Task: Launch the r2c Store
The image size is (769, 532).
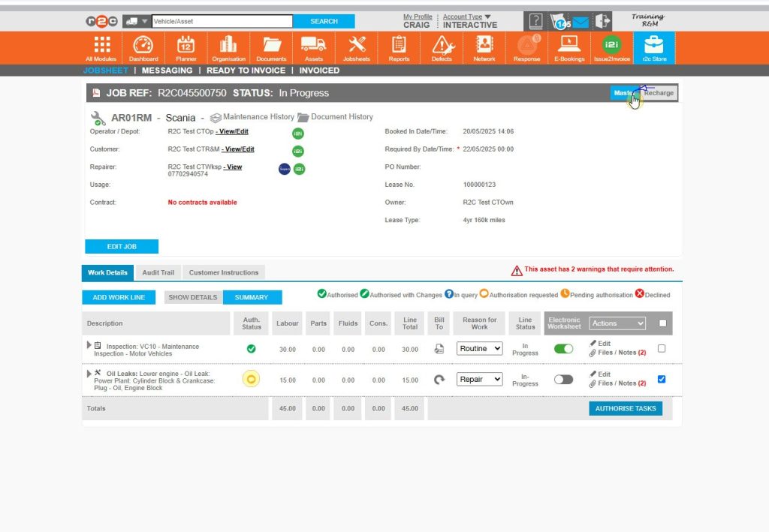Action: [x=653, y=47]
